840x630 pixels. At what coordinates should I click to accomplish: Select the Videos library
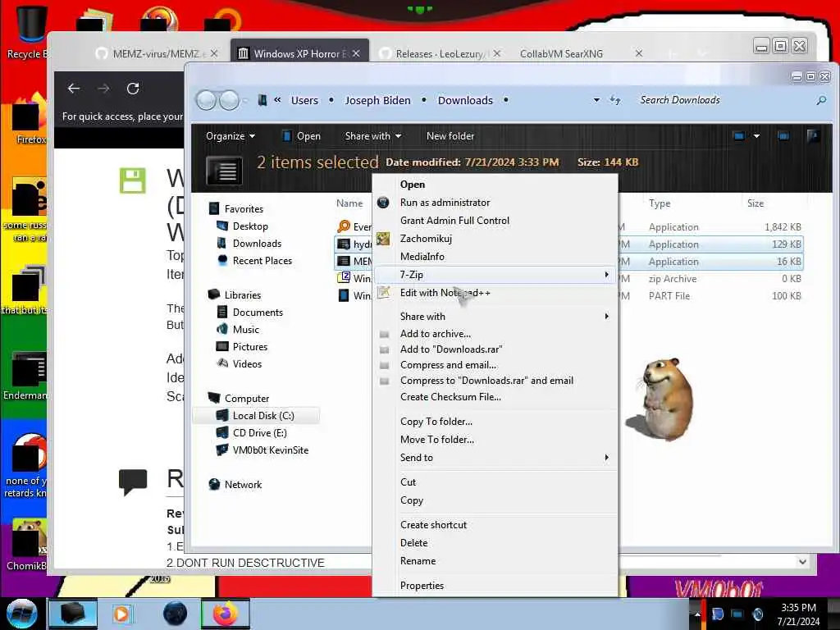(247, 363)
